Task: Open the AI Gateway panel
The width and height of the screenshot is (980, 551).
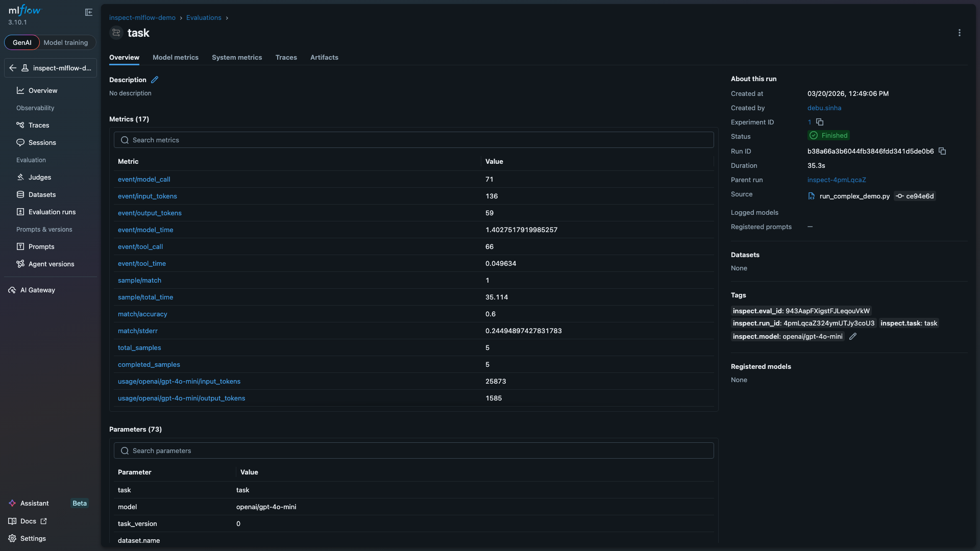Action: click(36, 290)
